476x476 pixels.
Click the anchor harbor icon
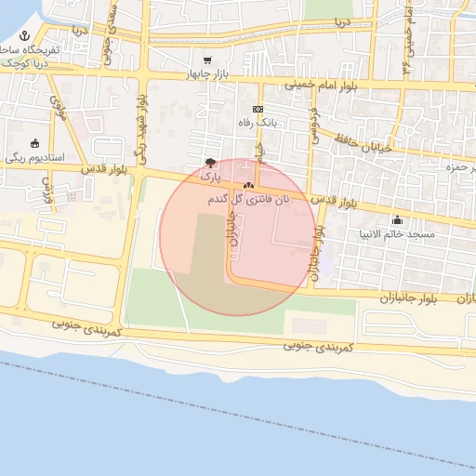tap(24, 36)
